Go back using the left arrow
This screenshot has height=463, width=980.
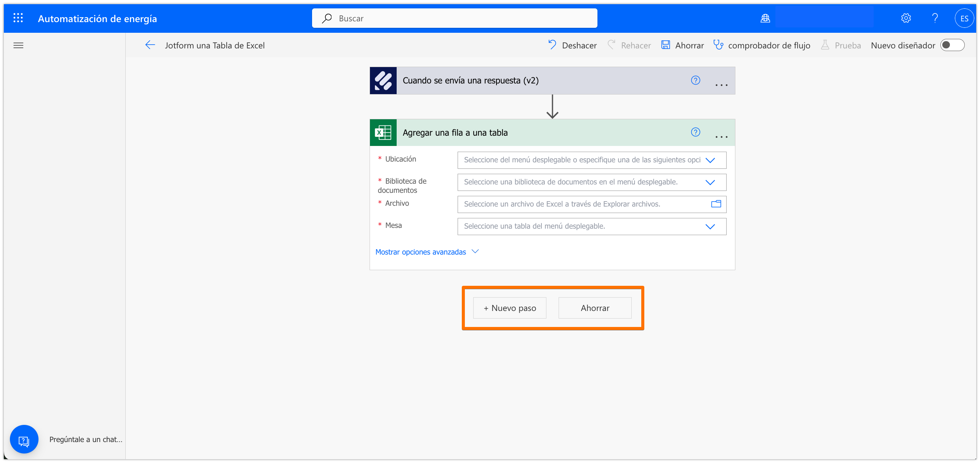click(150, 45)
